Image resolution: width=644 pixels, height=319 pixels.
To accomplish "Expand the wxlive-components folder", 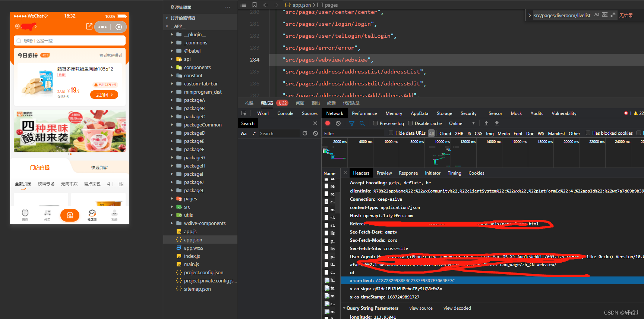I will click(172, 223).
